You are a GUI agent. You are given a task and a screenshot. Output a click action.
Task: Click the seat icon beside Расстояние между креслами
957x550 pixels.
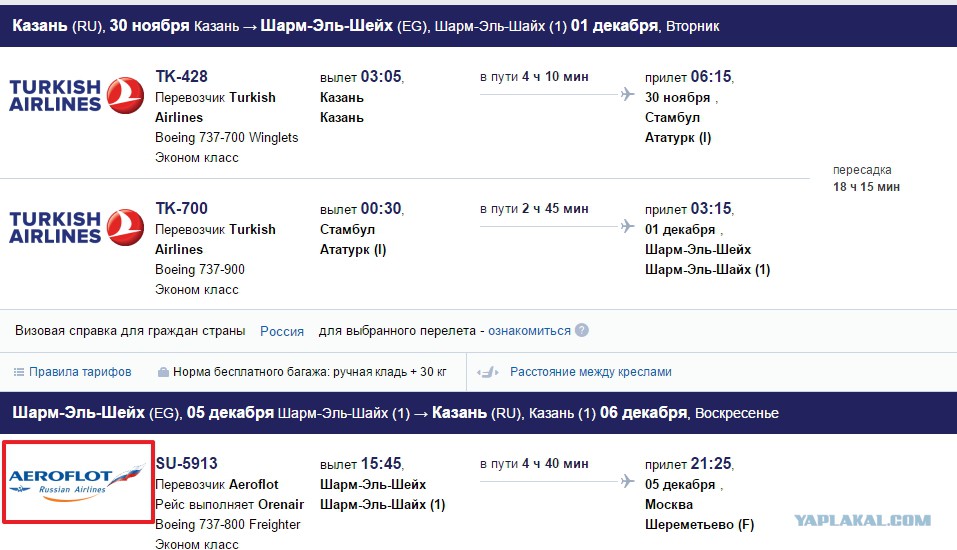(x=488, y=372)
